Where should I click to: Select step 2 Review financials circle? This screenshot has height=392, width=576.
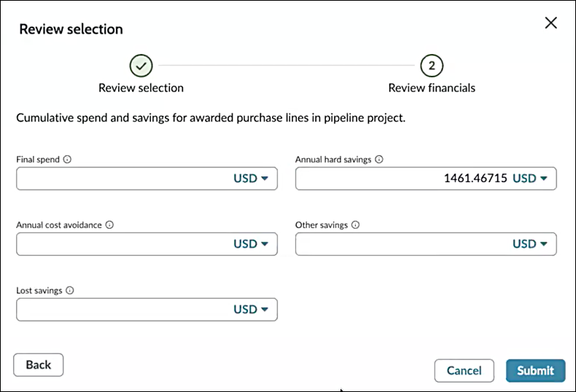pyautogui.click(x=432, y=66)
